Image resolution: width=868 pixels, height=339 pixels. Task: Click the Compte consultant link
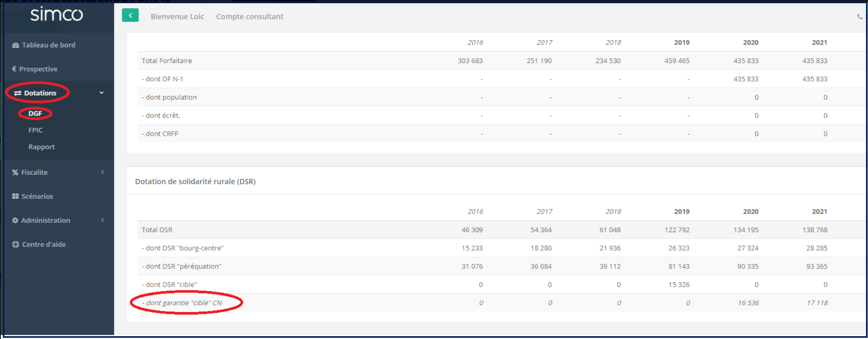click(250, 16)
